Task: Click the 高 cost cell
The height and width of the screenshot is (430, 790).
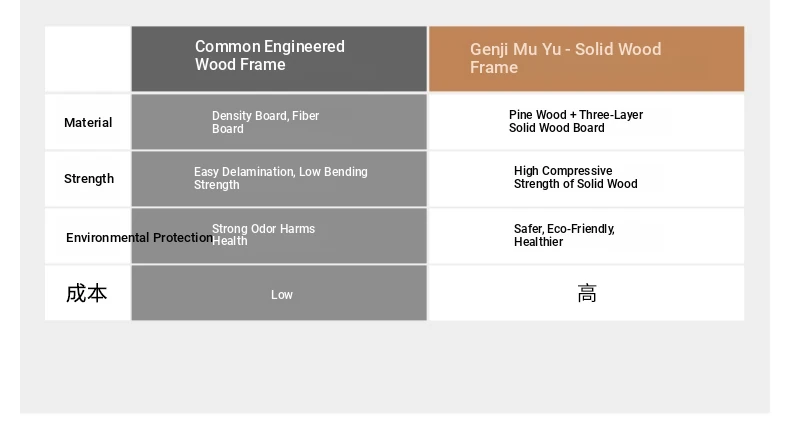Action: point(587,293)
